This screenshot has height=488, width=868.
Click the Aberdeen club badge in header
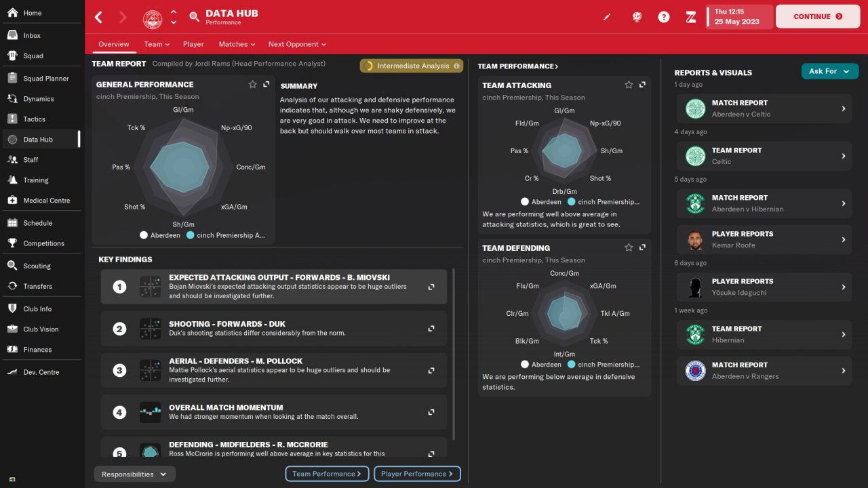click(153, 17)
